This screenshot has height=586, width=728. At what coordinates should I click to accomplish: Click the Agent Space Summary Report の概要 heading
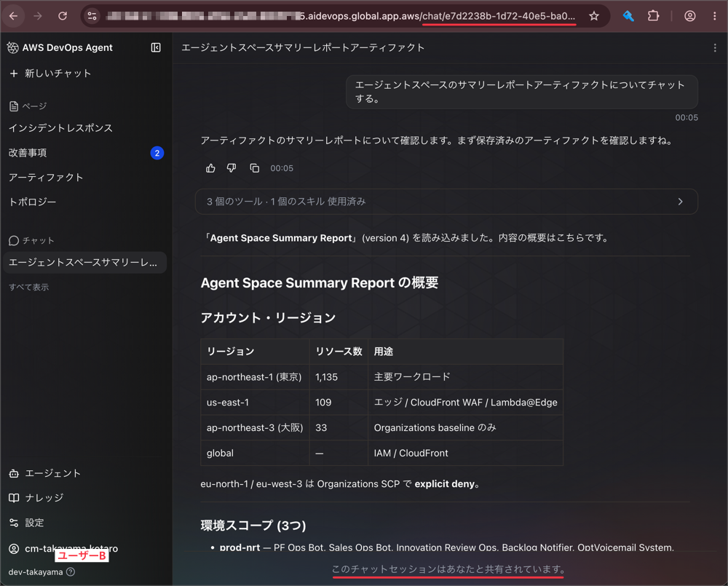coord(320,282)
